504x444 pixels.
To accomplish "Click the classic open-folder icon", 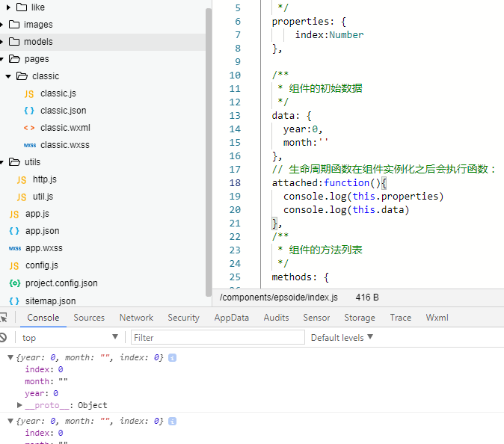I will tap(22, 76).
